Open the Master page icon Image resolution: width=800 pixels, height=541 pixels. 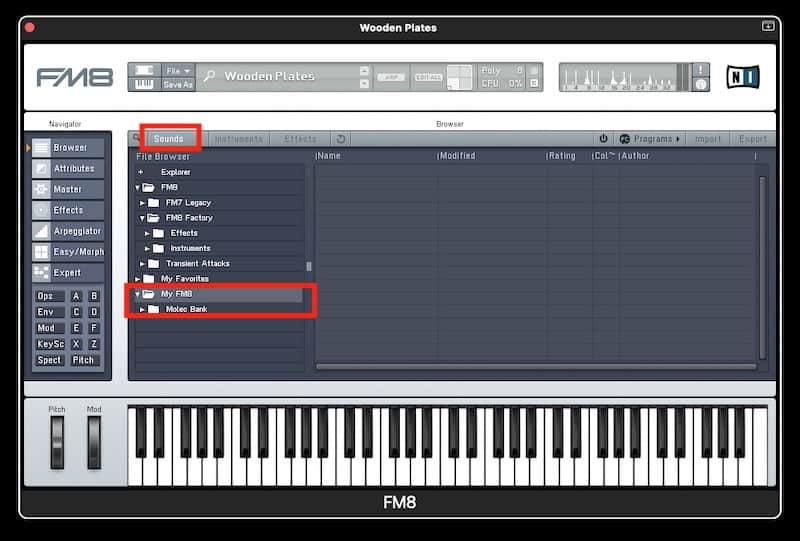coord(41,189)
